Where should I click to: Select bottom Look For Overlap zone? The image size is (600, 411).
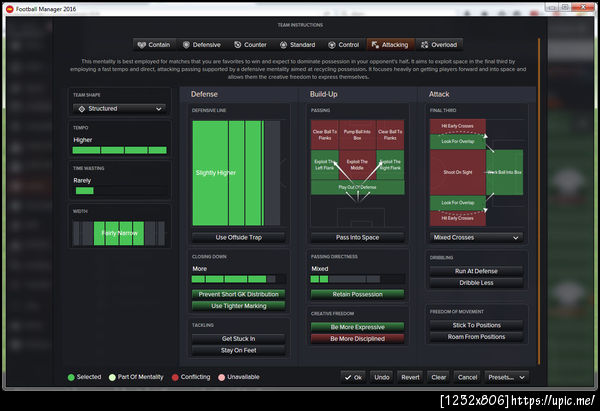point(458,203)
